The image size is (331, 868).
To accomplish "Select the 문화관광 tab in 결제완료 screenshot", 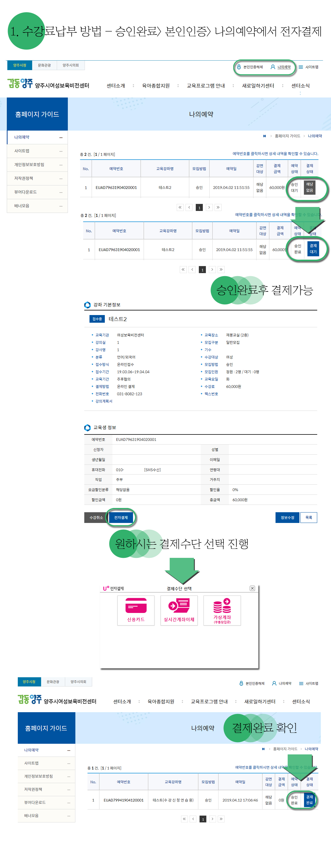I will [x=53, y=682].
